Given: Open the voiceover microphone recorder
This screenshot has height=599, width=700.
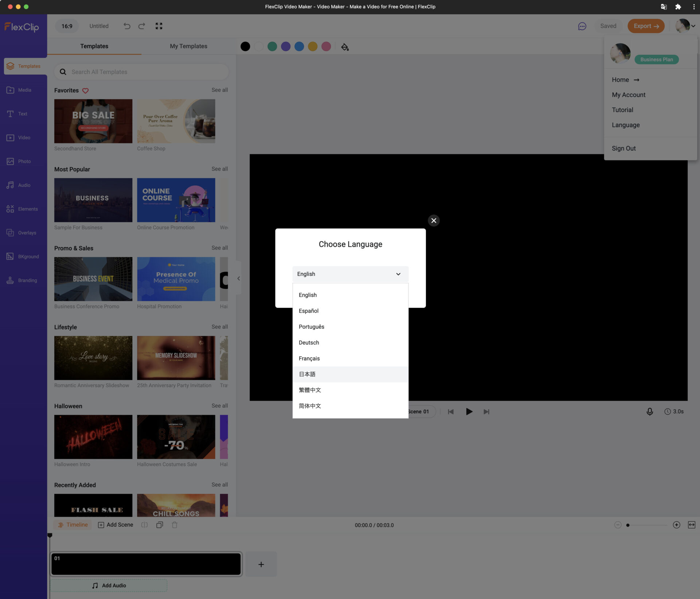Looking at the screenshot, I should click(x=649, y=411).
